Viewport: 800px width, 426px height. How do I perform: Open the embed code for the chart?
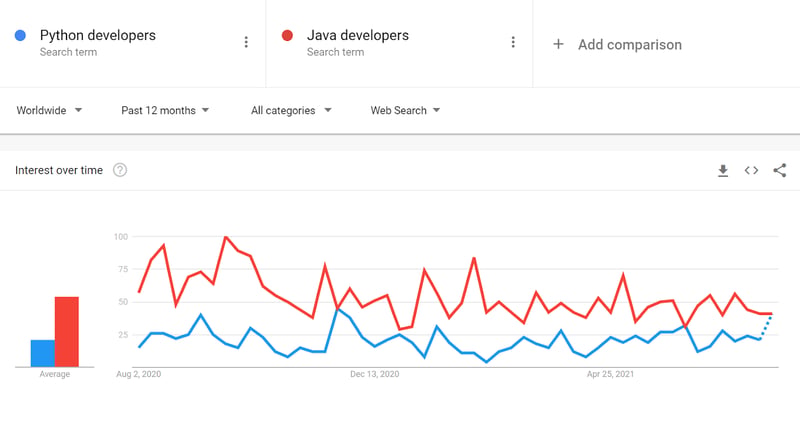tap(751, 170)
